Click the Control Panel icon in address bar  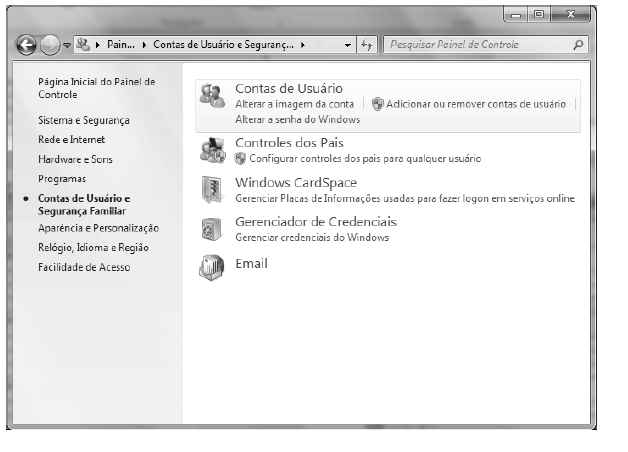[x=83, y=44]
